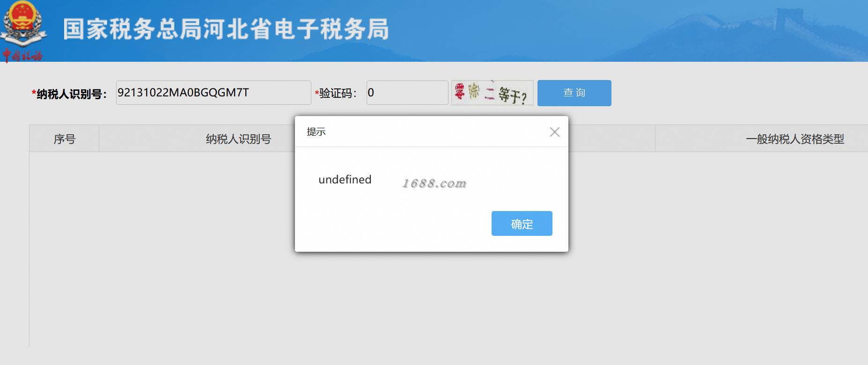Click the blank area beside the 确定 button

(393, 224)
